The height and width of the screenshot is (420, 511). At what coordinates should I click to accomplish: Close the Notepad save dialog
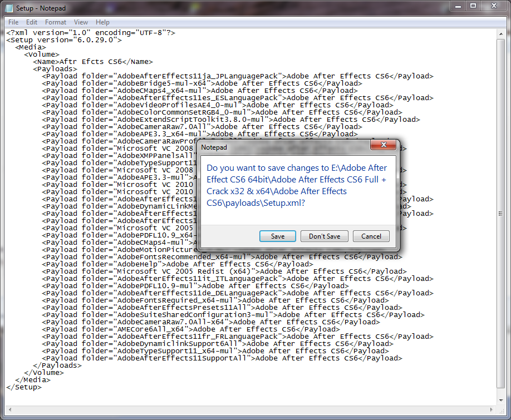383,145
